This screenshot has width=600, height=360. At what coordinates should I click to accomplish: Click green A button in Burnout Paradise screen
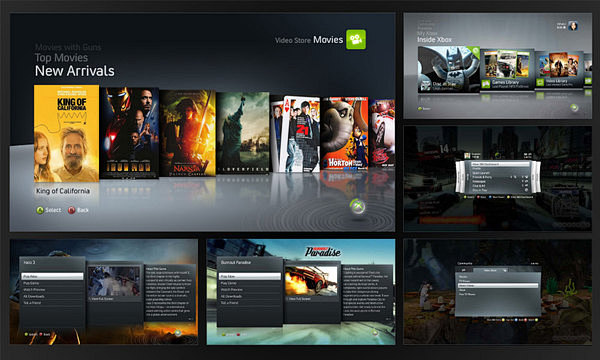pos(223,334)
